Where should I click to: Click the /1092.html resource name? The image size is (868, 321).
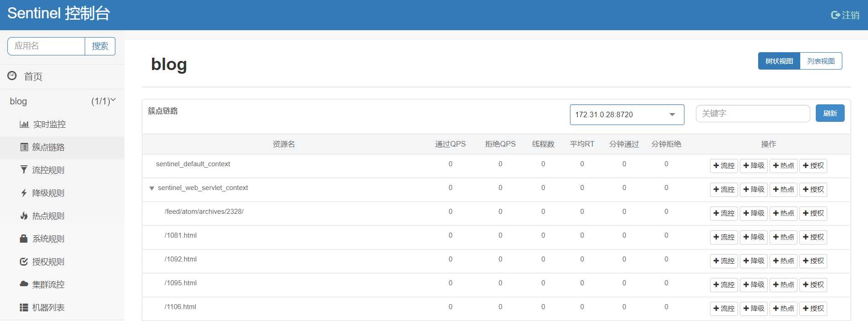click(x=180, y=259)
